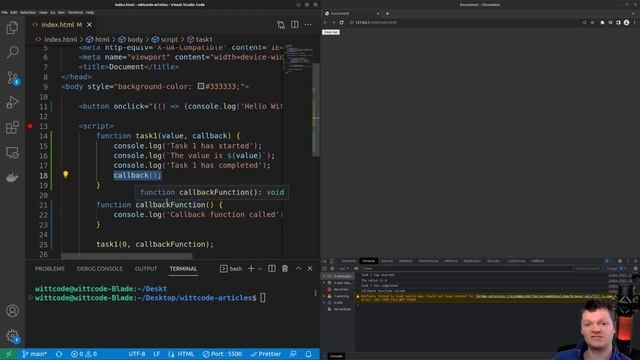Open the Chromium three-dot menu
This screenshot has width=640, height=360.
(x=635, y=22)
